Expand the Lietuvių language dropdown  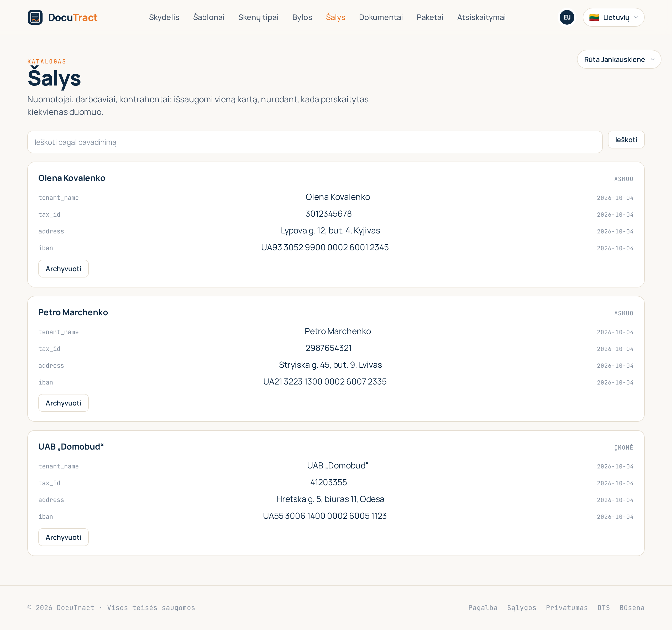tap(613, 17)
